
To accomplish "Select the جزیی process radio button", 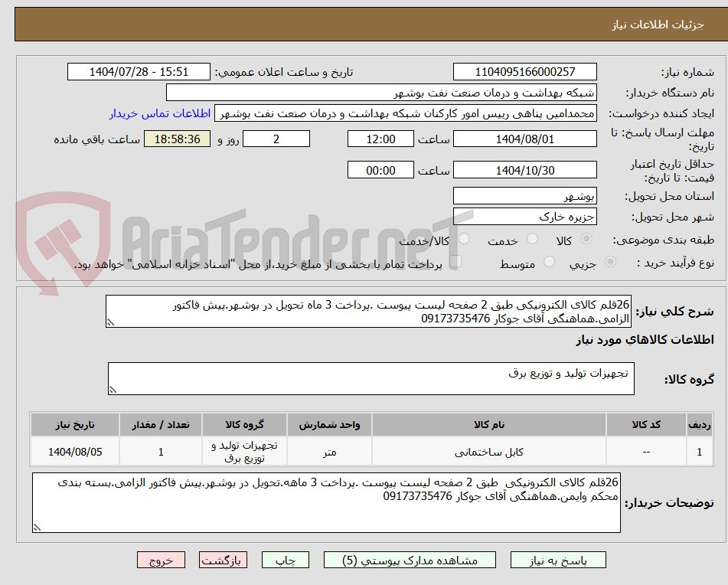I will click(610, 262).
